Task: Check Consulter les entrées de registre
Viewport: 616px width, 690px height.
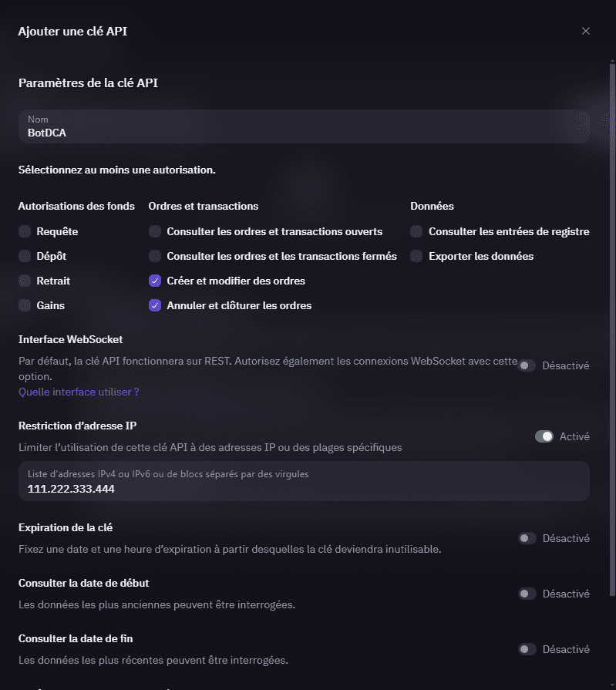Action: (x=417, y=231)
